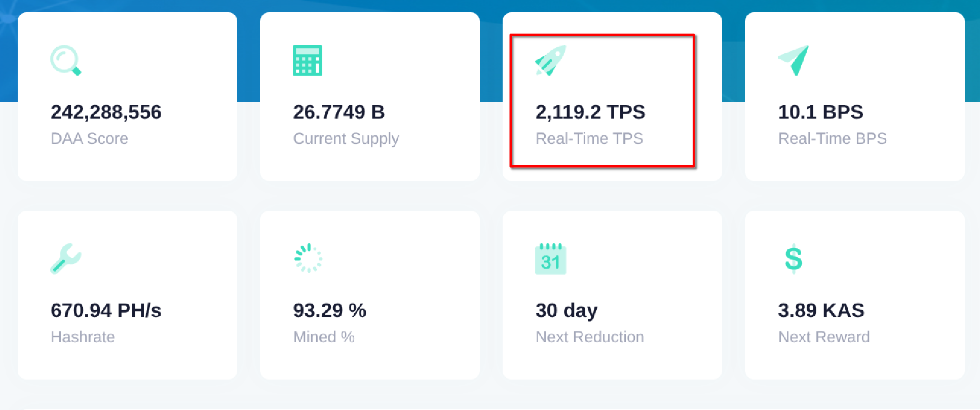980x410 pixels.
Task: Click the dollar sign Next Reward icon
Action: (793, 258)
